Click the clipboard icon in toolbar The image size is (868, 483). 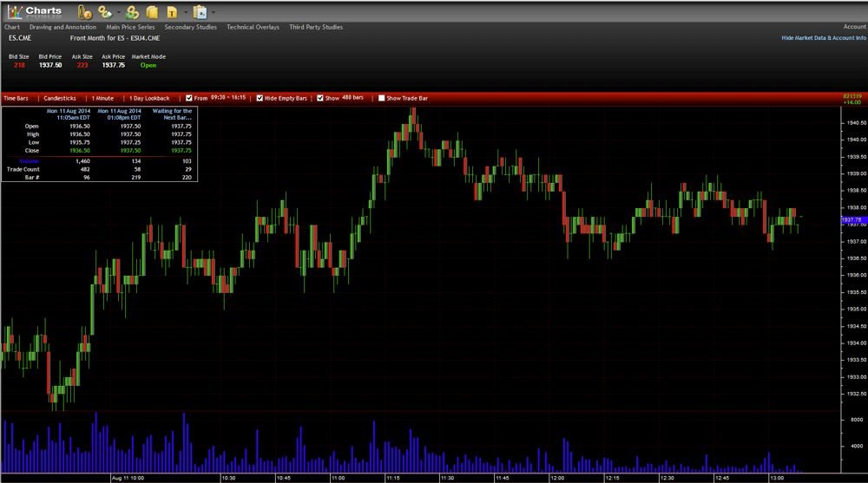click(x=201, y=12)
